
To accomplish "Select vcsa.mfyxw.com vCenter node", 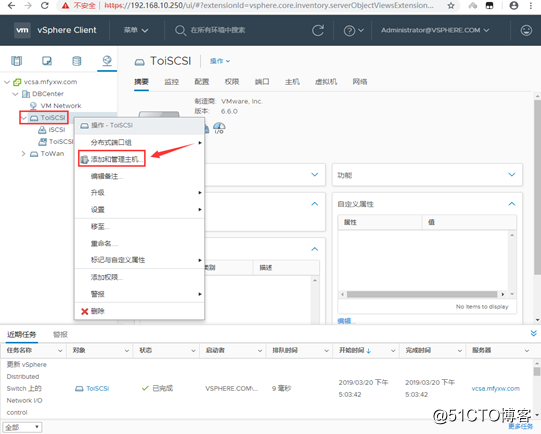I will point(50,82).
